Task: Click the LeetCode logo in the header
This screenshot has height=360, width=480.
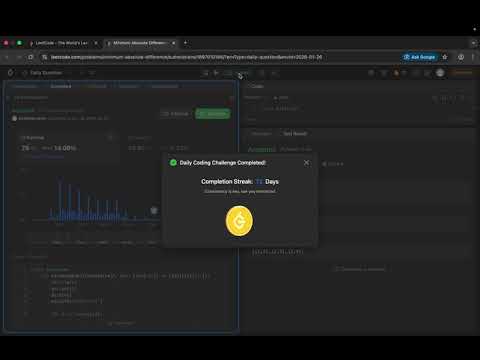Action: click(x=11, y=73)
